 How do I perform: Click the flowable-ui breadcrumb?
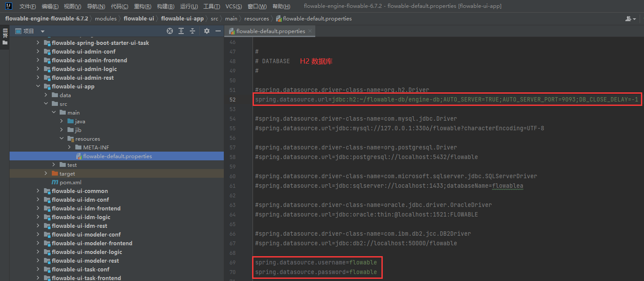tap(139, 19)
